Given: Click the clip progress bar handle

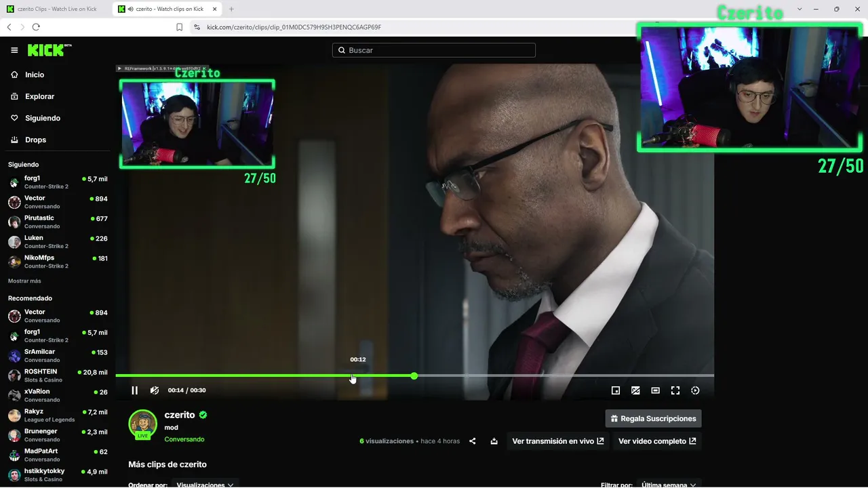Looking at the screenshot, I should coord(414,375).
